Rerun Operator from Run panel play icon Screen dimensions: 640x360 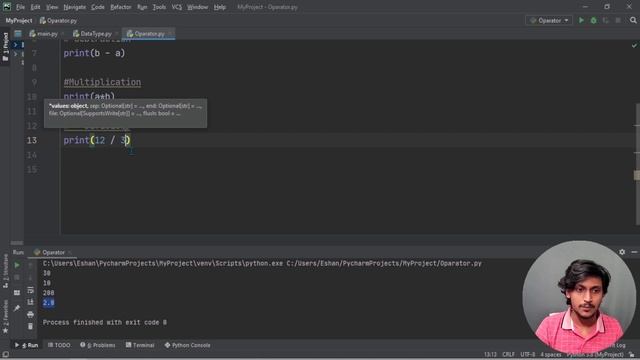(x=17, y=265)
